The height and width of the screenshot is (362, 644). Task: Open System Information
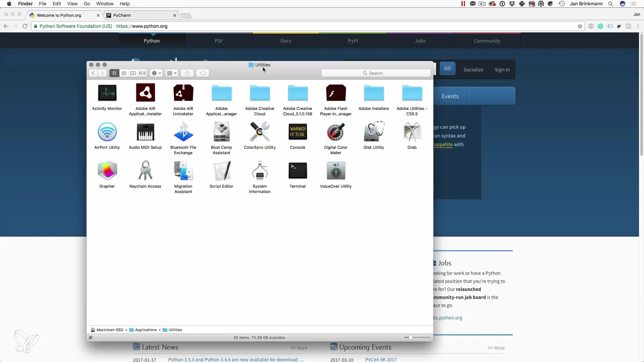point(260,171)
